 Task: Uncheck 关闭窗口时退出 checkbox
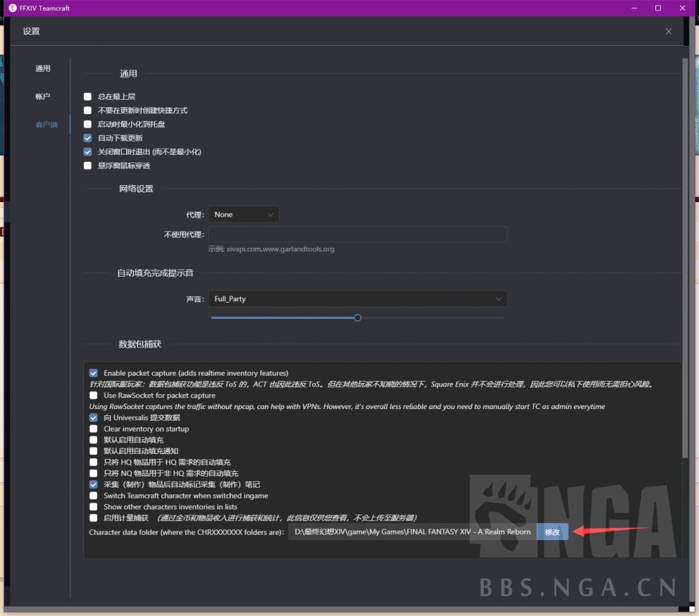pos(87,152)
